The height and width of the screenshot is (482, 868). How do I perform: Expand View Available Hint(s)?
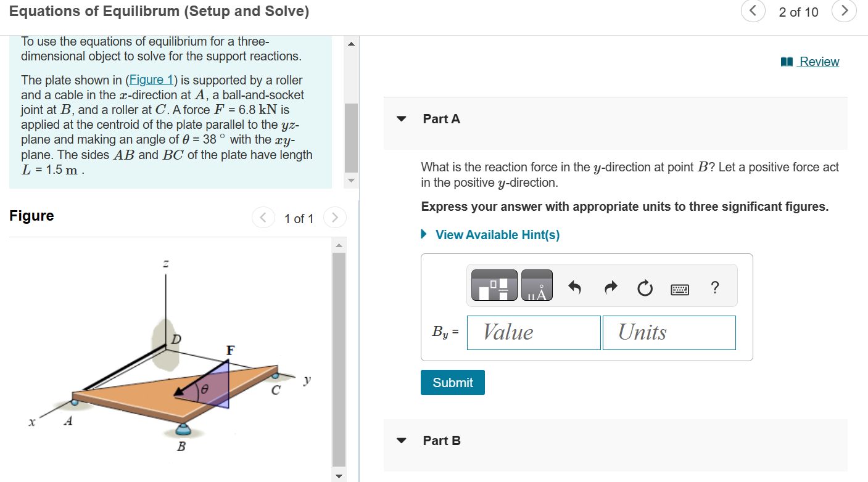pos(497,234)
